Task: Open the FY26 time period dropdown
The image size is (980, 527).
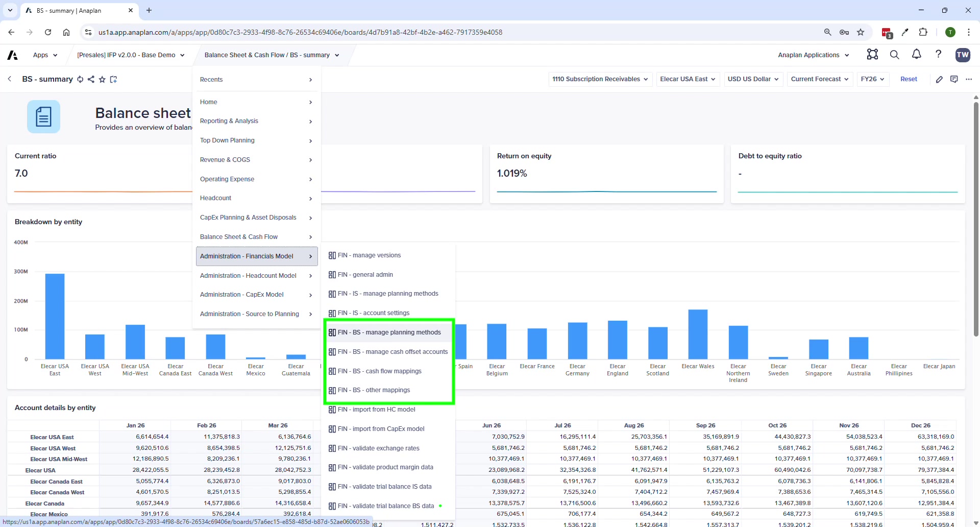Action: coord(872,79)
